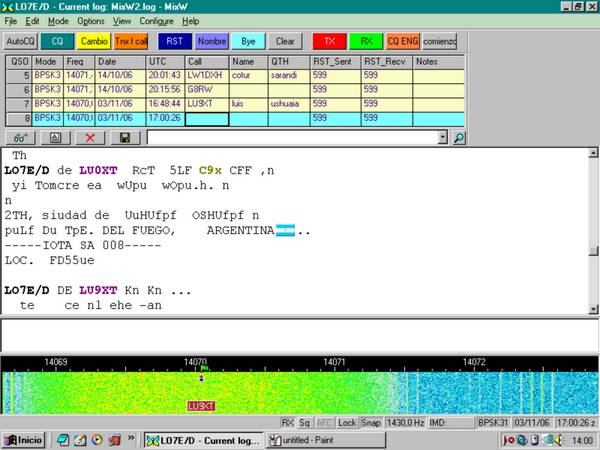Click the notepad quick launch icon
600x450 pixels.
80,440
